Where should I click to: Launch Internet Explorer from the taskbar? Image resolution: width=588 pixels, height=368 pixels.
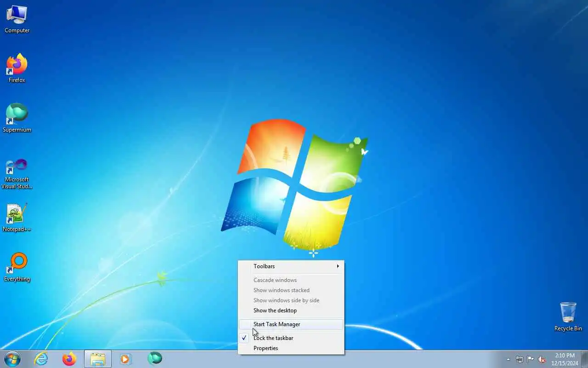point(41,359)
